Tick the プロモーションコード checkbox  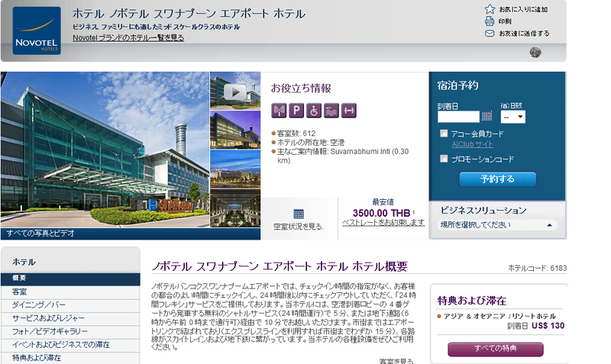pyautogui.click(x=444, y=159)
